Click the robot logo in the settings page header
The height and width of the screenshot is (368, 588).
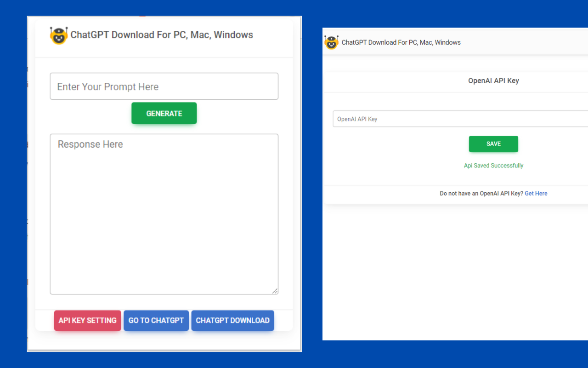point(331,42)
